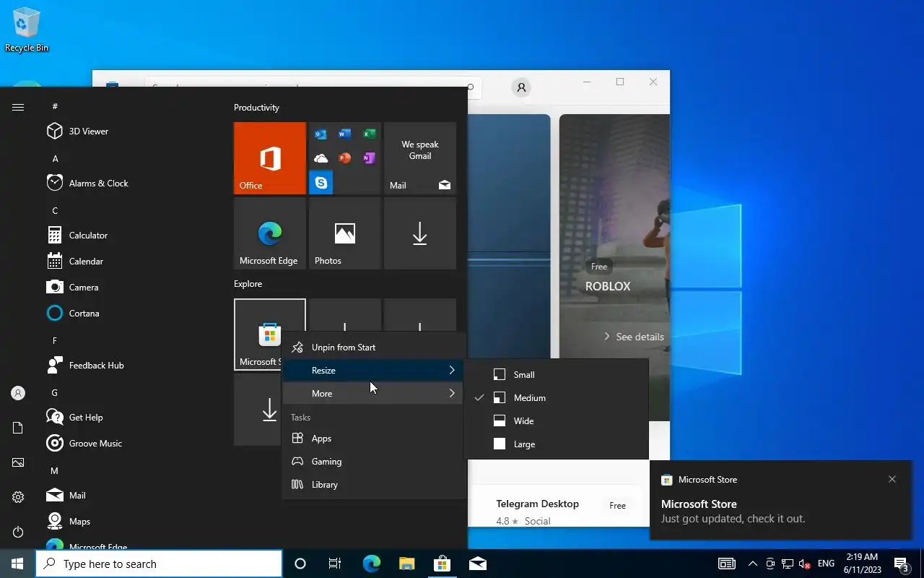Expand the Resize submenu
This screenshot has height=578, width=924.
(373, 371)
